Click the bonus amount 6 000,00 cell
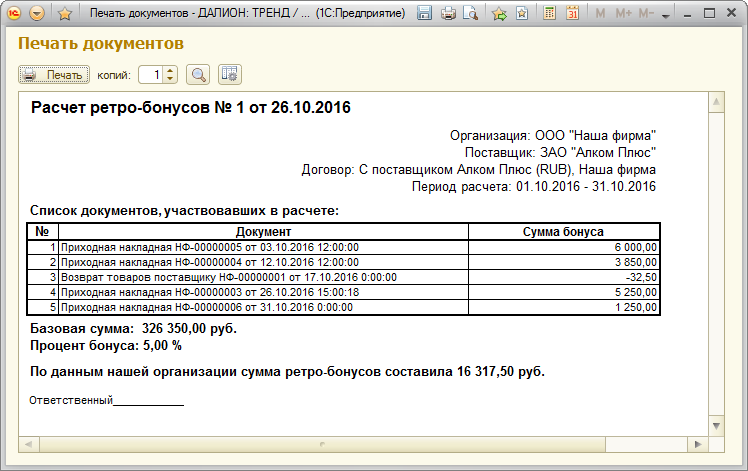The height and width of the screenshot is (471, 748). click(x=563, y=247)
